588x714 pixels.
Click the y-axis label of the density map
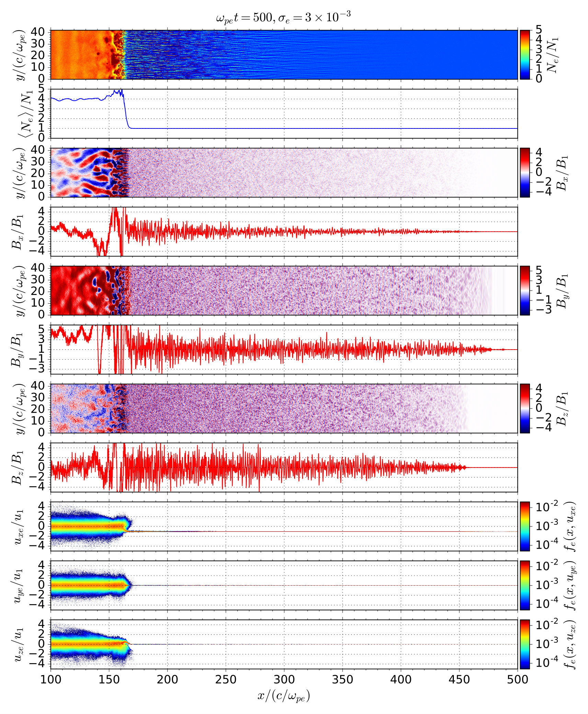click(x=20, y=55)
